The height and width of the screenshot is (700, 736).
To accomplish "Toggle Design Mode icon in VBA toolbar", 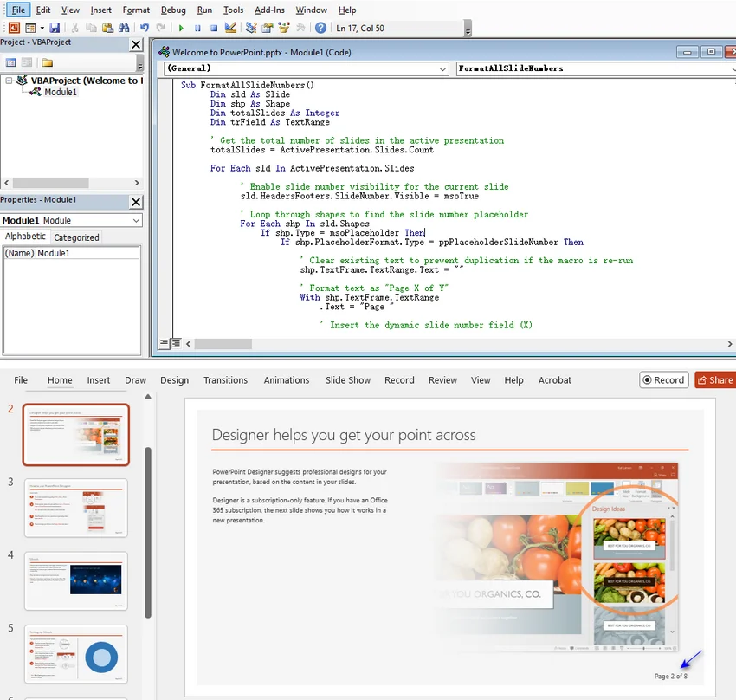I will coord(230,28).
